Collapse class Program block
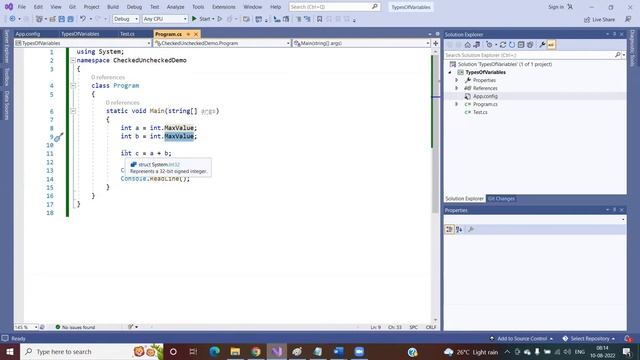The image size is (640, 360). [x=73, y=86]
